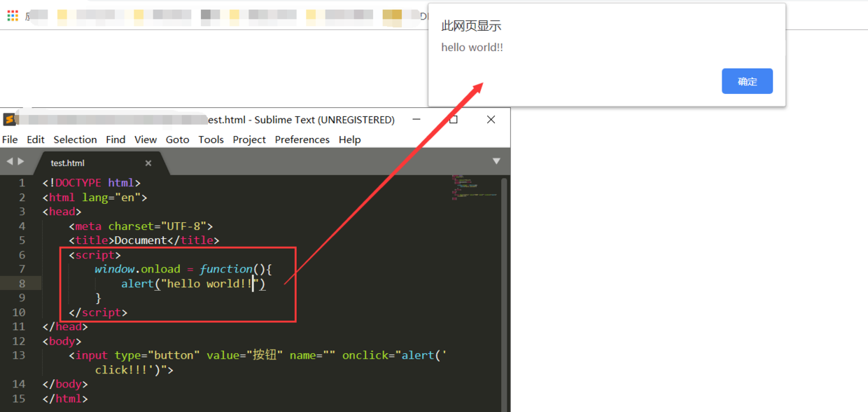This screenshot has height=412, width=868.
Task: Maximize the Sublime Text window
Action: [454, 120]
